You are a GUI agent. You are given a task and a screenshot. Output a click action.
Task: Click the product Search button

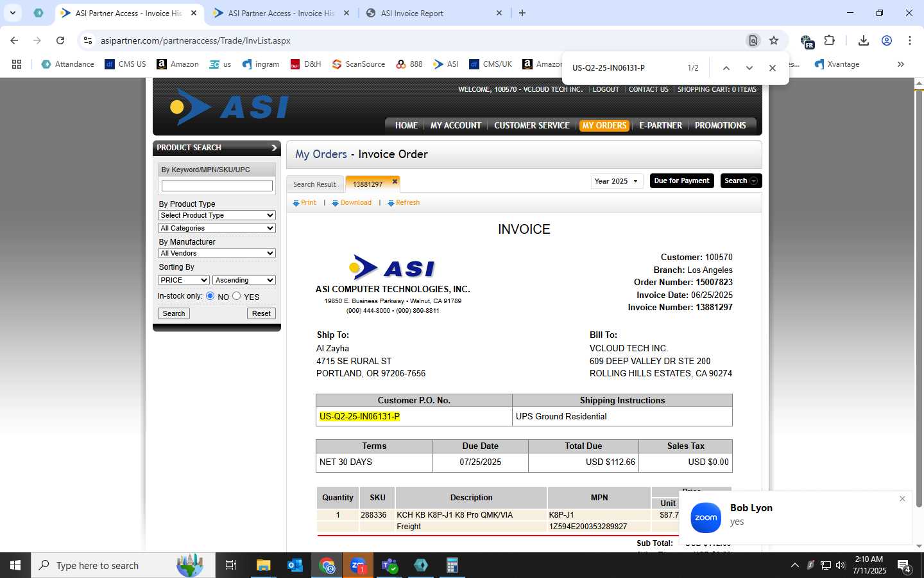[174, 313]
